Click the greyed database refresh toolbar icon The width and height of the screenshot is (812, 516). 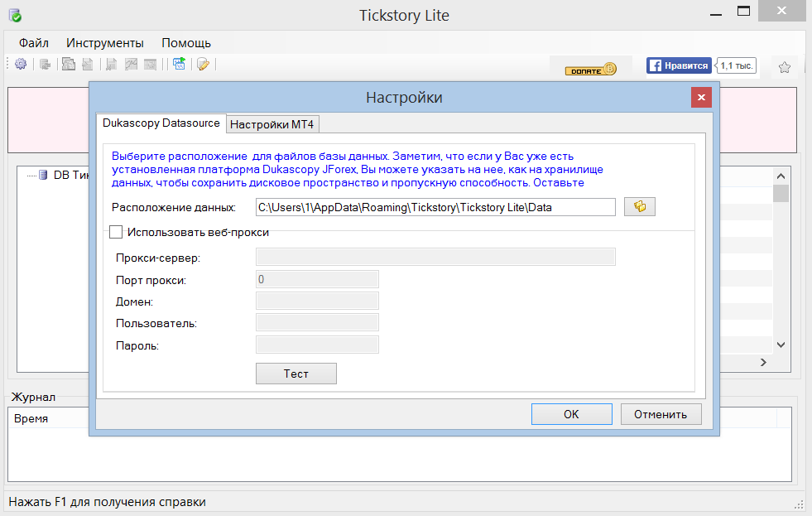click(46, 65)
